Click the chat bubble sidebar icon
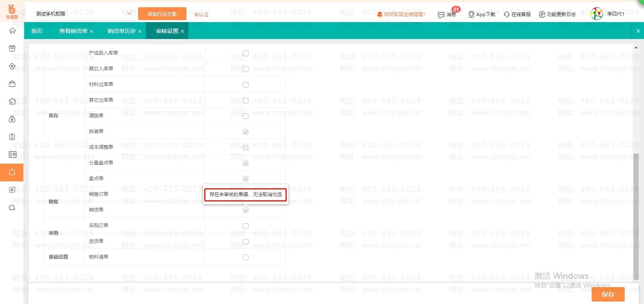 point(12,208)
